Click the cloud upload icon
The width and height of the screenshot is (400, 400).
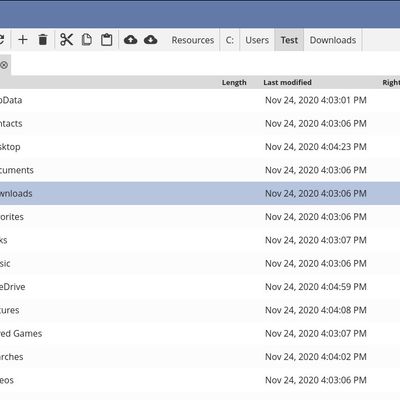(x=131, y=40)
